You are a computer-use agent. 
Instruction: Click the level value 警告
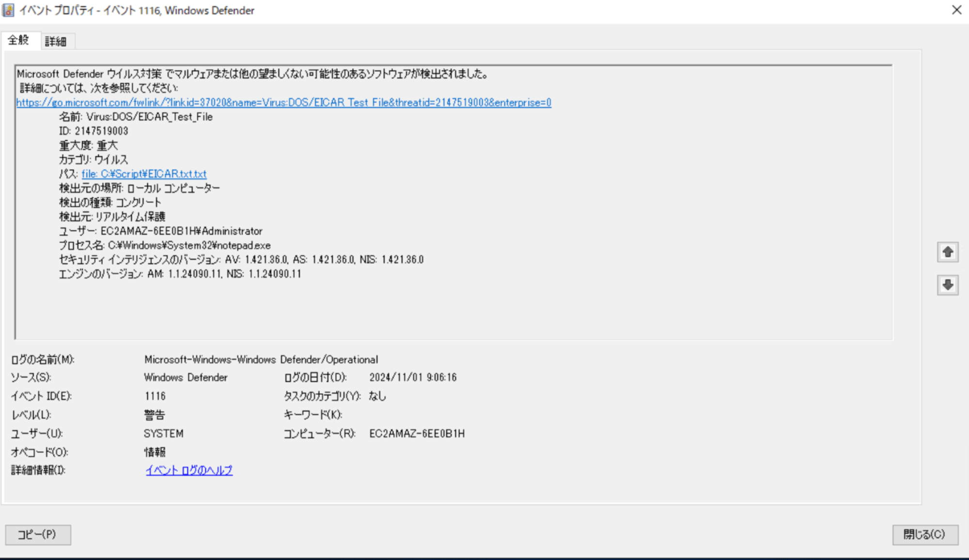(155, 415)
